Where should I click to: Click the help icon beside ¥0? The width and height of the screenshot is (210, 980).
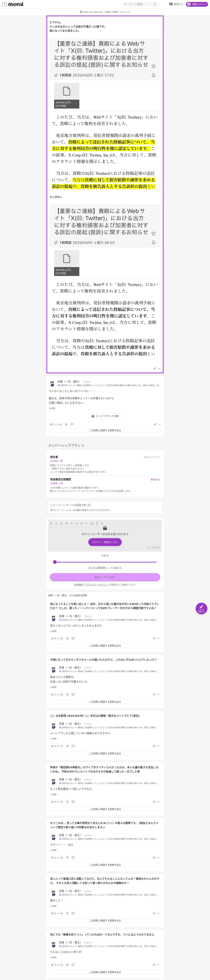coord(107,555)
